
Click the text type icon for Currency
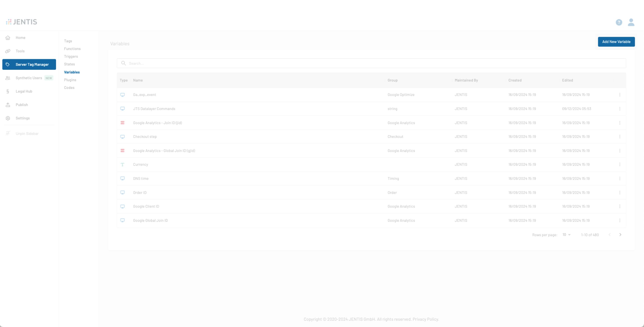pyautogui.click(x=122, y=164)
